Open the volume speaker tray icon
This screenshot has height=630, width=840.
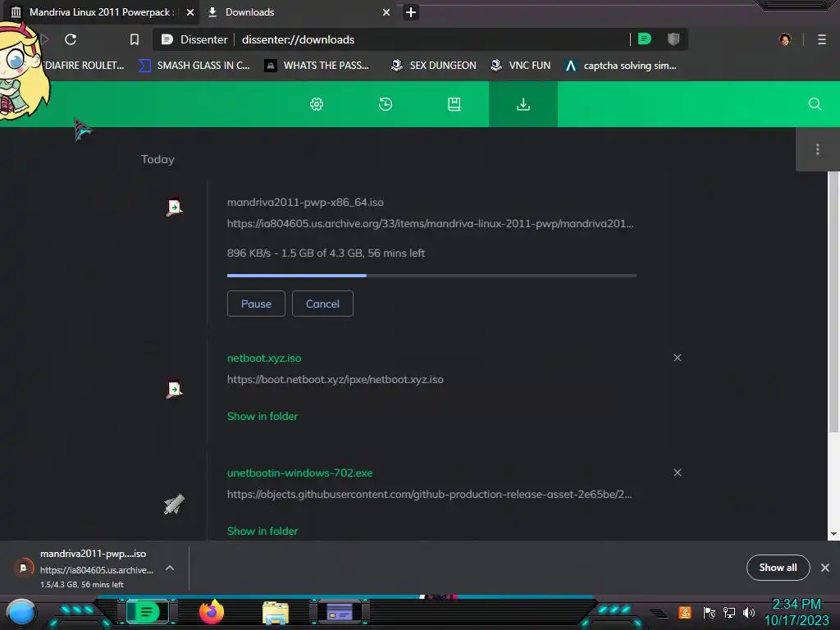pyautogui.click(x=749, y=612)
